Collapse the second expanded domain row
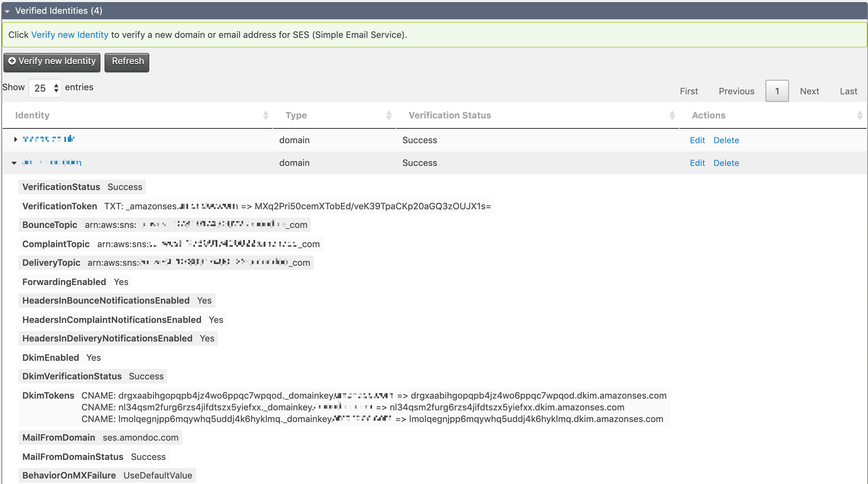Viewport: 868px width, 484px height. [x=14, y=163]
